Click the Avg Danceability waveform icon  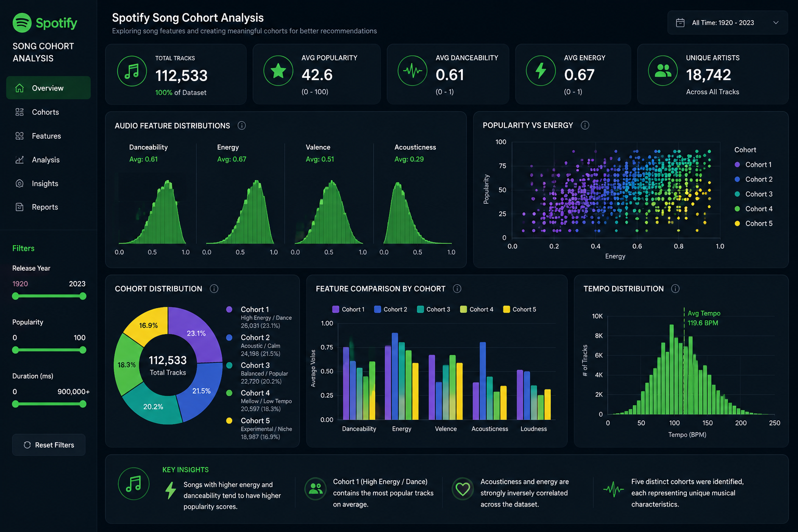click(x=413, y=71)
